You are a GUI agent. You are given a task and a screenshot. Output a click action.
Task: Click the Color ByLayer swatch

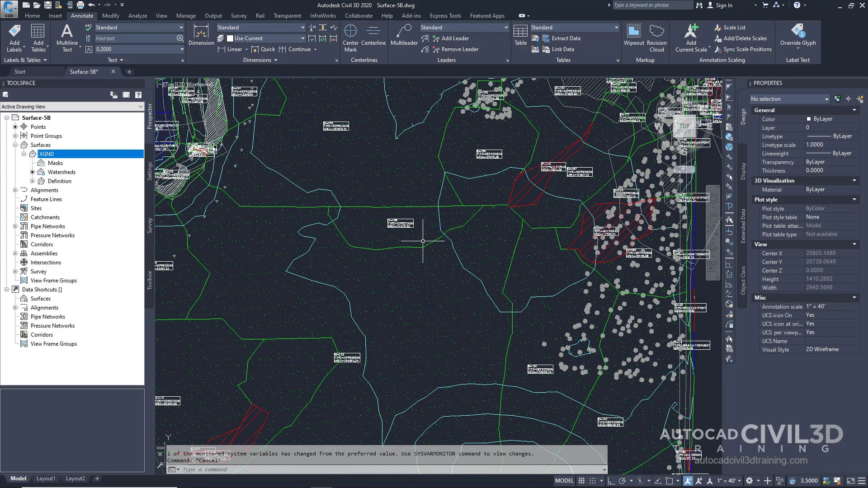tap(809, 119)
